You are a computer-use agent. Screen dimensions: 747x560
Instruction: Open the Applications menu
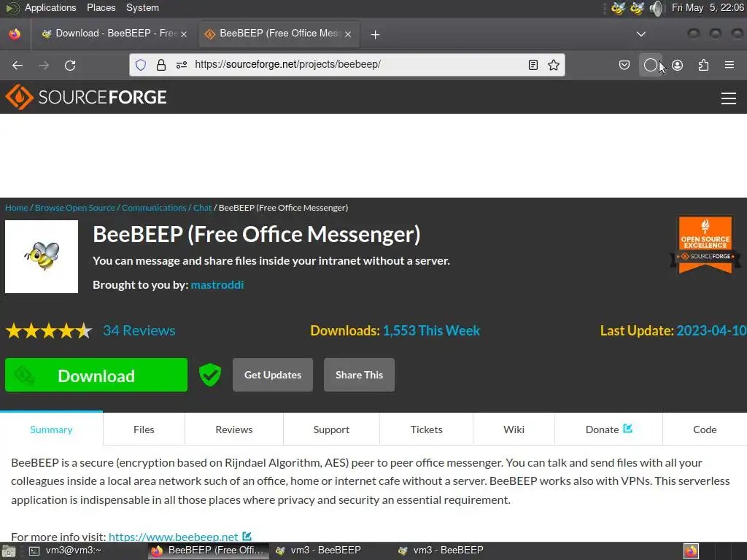(x=50, y=7)
